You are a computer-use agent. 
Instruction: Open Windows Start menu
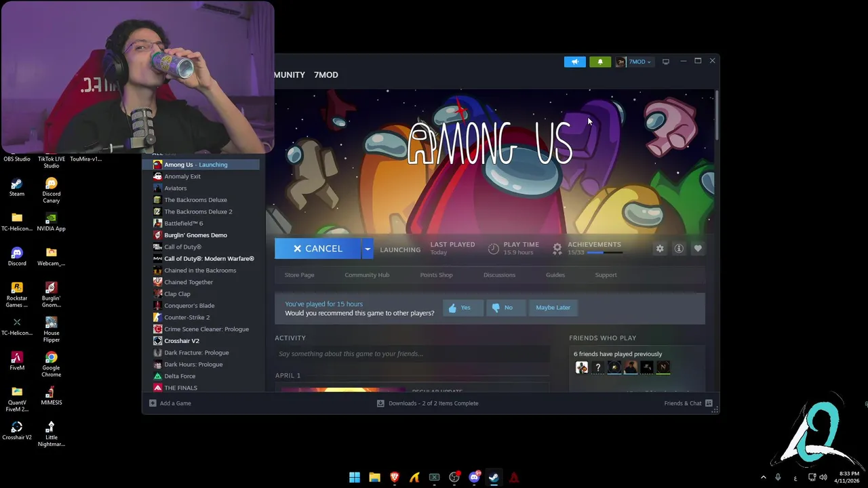355,477
